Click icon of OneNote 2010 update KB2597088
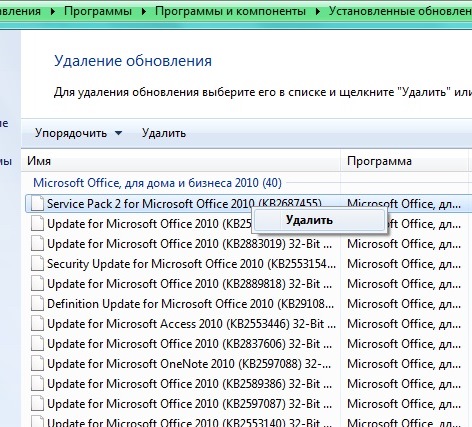The height and width of the screenshot is (427, 472). pos(37,364)
